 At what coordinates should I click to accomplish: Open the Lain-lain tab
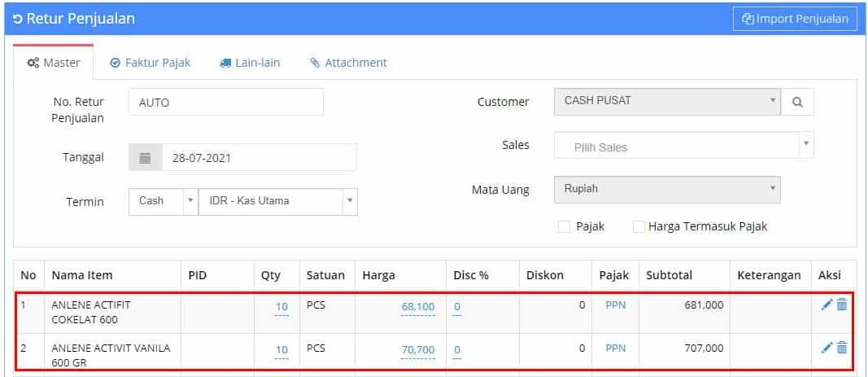(250, 63)
